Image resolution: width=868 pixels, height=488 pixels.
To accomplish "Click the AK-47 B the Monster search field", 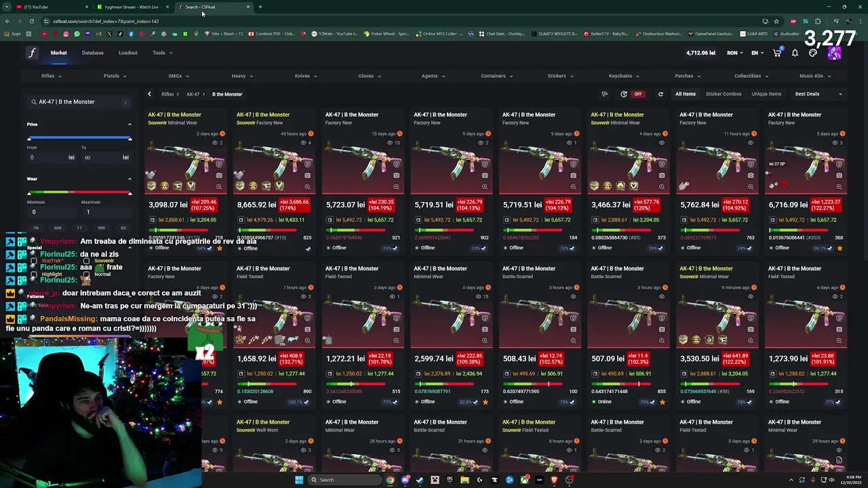I will coord(79,102).
